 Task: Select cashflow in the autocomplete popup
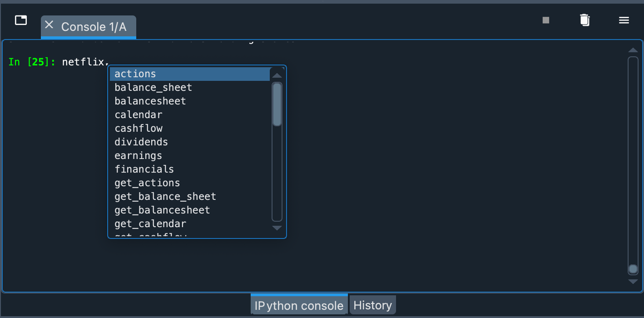[x=139, y=128]
